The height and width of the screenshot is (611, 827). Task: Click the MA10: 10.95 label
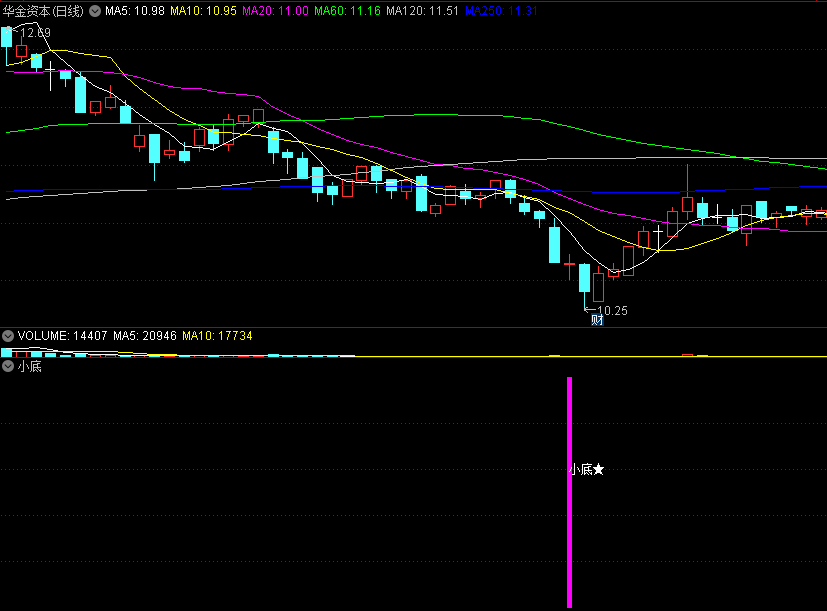pos(203,11)
